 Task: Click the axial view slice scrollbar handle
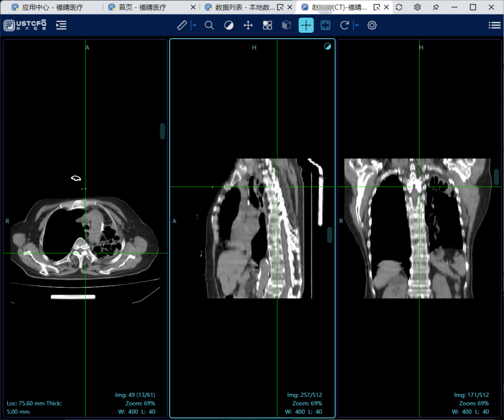[x=163, y=131]
